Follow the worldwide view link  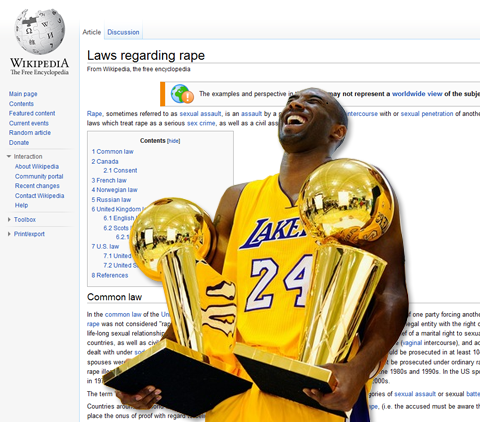pyautogui.click(x=417, y=94)
